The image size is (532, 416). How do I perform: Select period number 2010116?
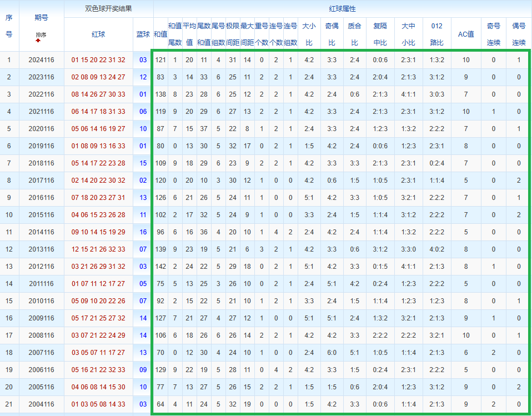tap(42, 301)
